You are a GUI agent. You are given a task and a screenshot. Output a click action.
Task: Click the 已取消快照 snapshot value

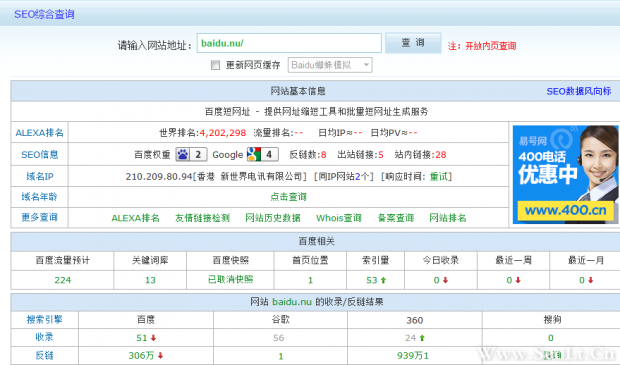[x=231, y=280]
